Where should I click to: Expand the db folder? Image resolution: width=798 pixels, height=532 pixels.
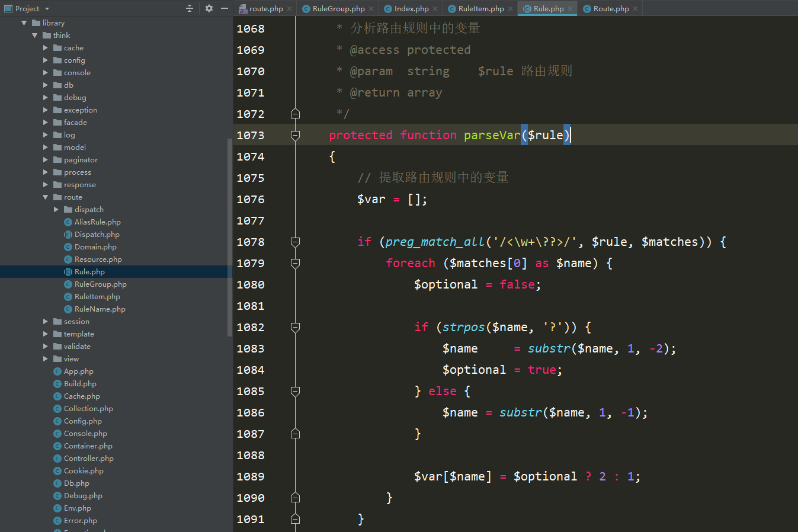point(46,85)
